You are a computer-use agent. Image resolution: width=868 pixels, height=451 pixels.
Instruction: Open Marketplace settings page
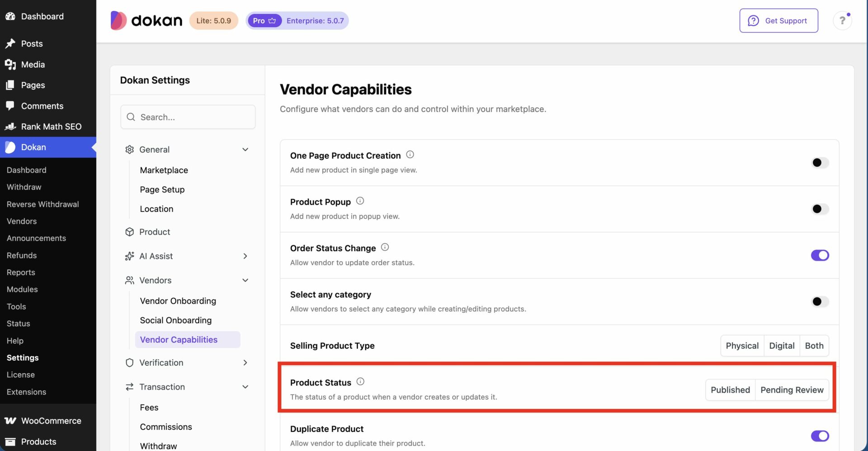point(164,170)
